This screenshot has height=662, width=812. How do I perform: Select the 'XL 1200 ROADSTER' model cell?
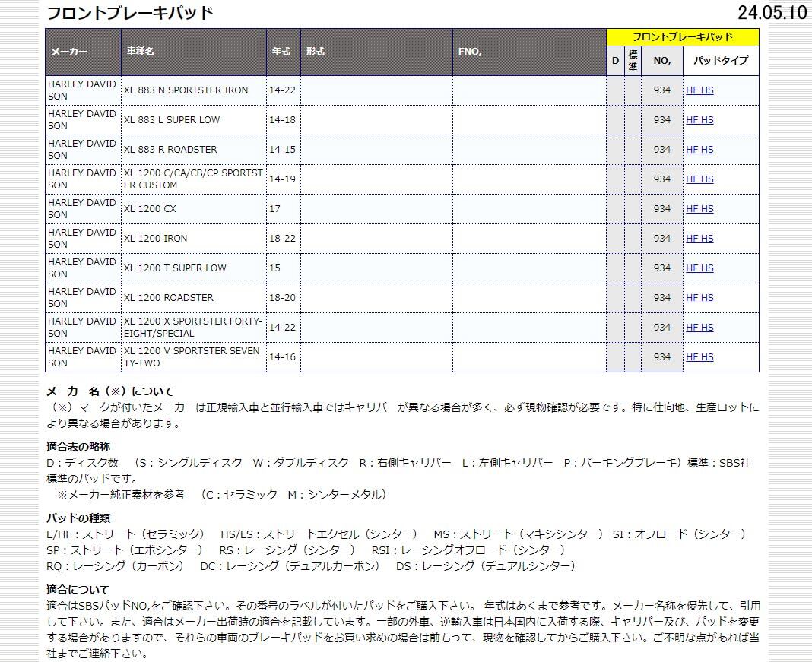(194, 298)
